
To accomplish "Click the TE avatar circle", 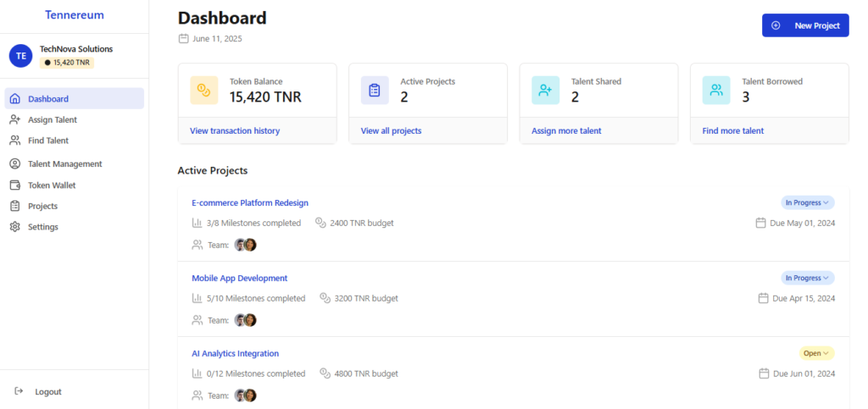I will pyautogui.click(x=21, y=56).
